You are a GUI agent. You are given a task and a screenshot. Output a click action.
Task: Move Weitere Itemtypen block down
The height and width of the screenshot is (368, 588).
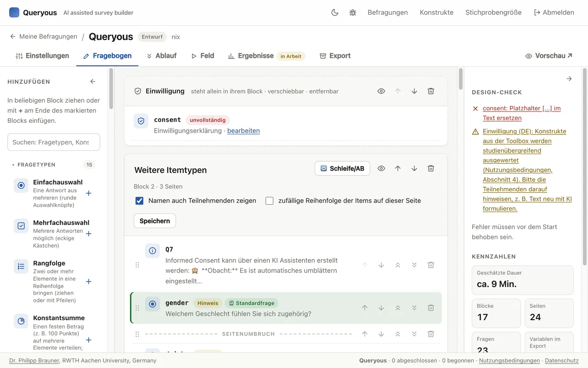pos(414,168)
